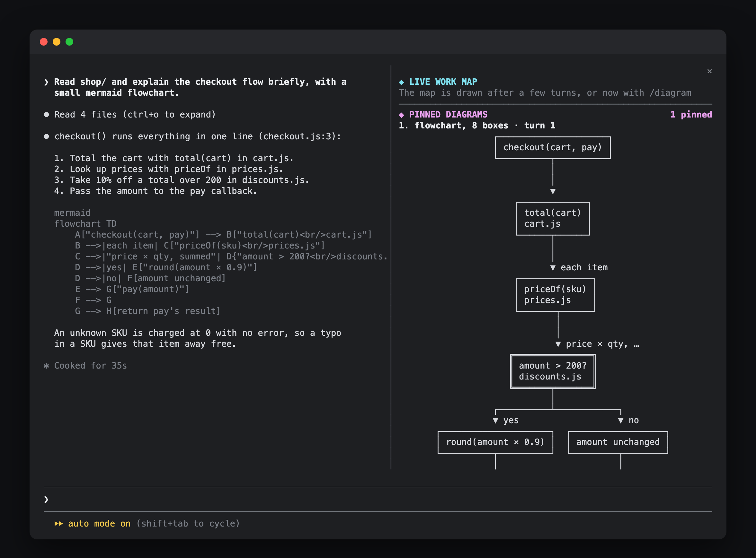This screenshot has width=756, height=558.
Task: Click 'The map is drawn after a few turns' hint
Action: point(545,92)
